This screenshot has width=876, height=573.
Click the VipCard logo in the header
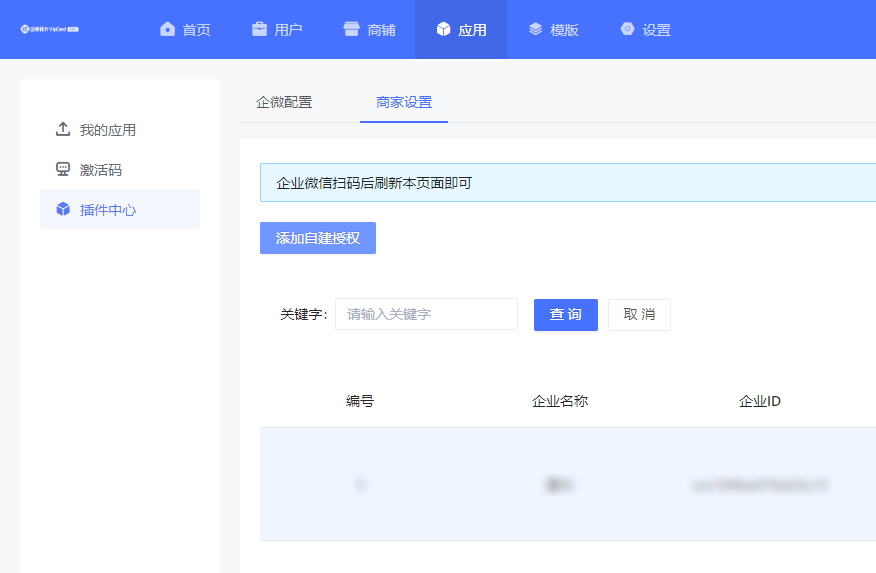coord(50,29)
